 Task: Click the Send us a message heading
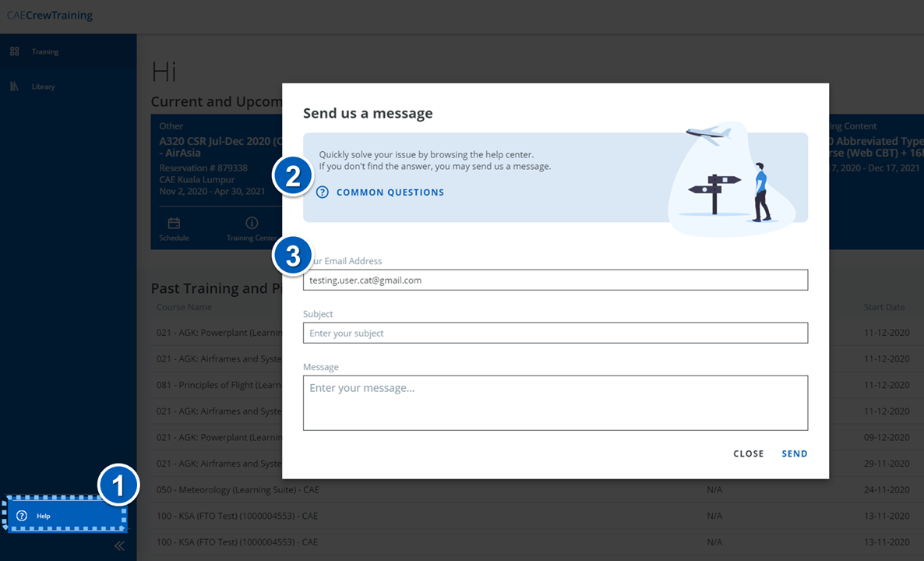(368, 113)
